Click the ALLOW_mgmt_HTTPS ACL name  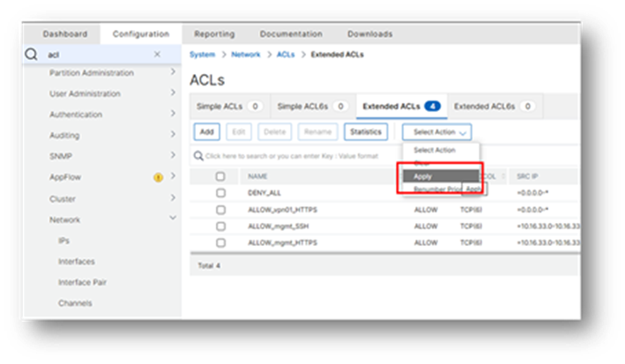coord(283,242)
